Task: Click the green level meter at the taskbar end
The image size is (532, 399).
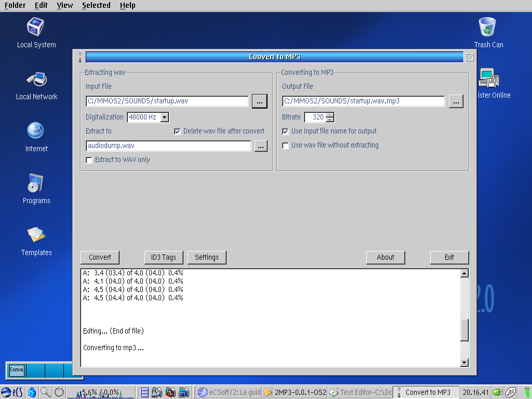Action: pos(527,393)
